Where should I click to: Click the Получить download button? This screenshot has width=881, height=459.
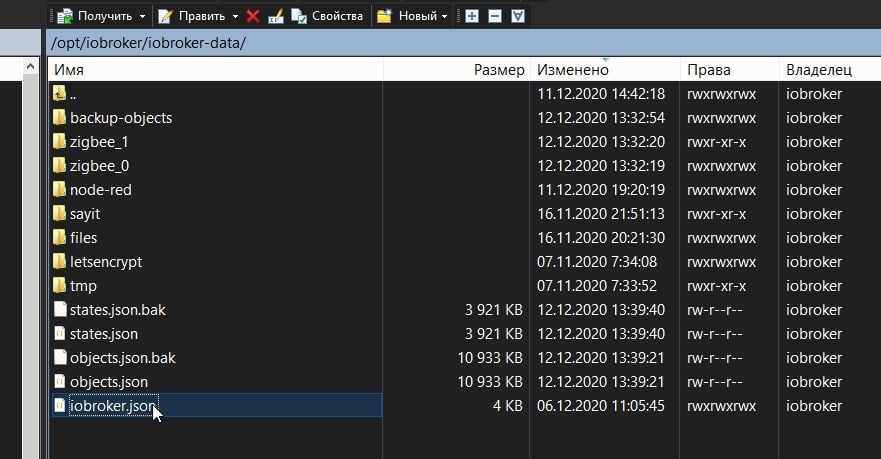pos(95,16)
